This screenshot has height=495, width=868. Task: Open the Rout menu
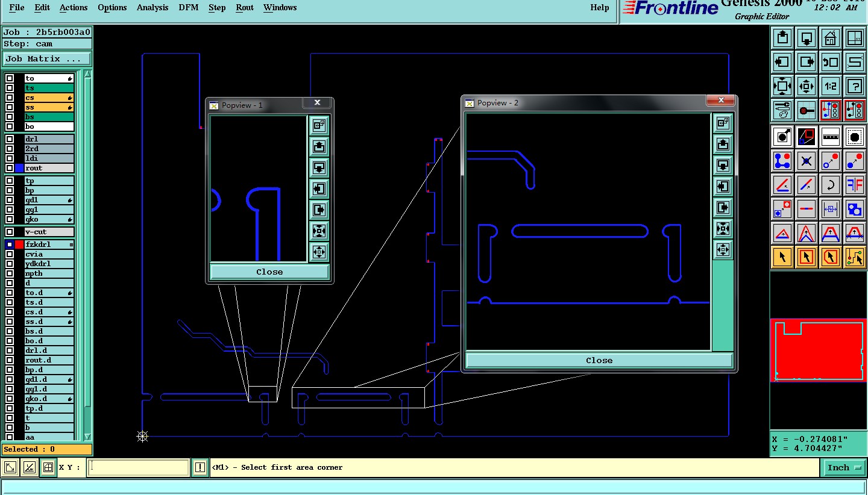tap(245, 7)
